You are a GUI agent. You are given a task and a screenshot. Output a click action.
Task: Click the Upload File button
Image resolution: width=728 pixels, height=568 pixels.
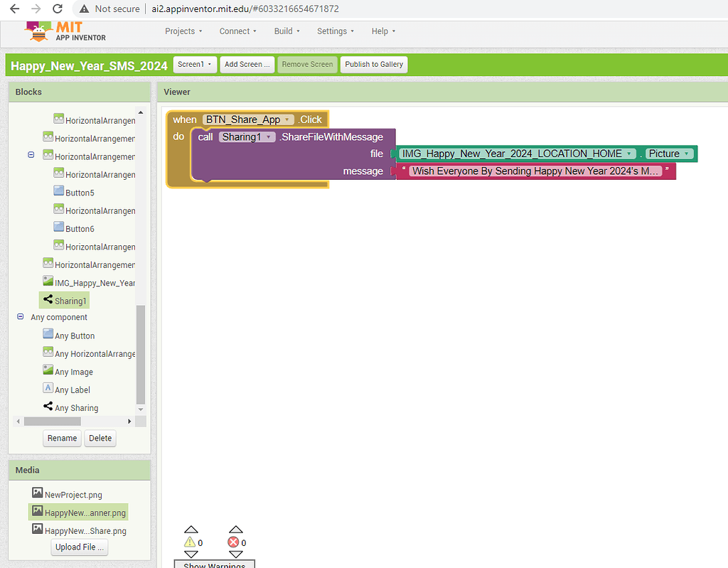pyautogui.click(x=80, y=547)
